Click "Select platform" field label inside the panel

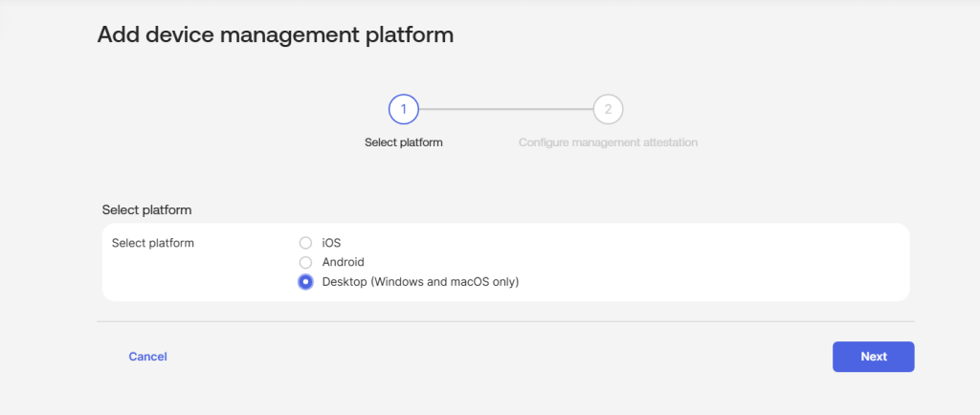pos(153,243)
